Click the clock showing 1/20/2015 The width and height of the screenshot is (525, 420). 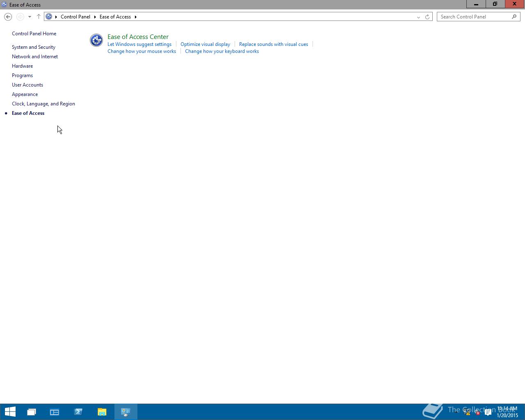coord(507,412)
